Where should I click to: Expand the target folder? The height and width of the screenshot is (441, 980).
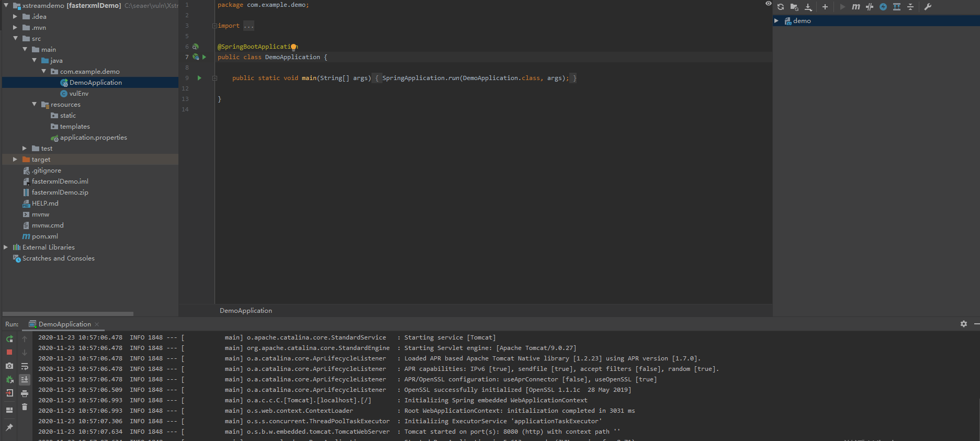15,160
